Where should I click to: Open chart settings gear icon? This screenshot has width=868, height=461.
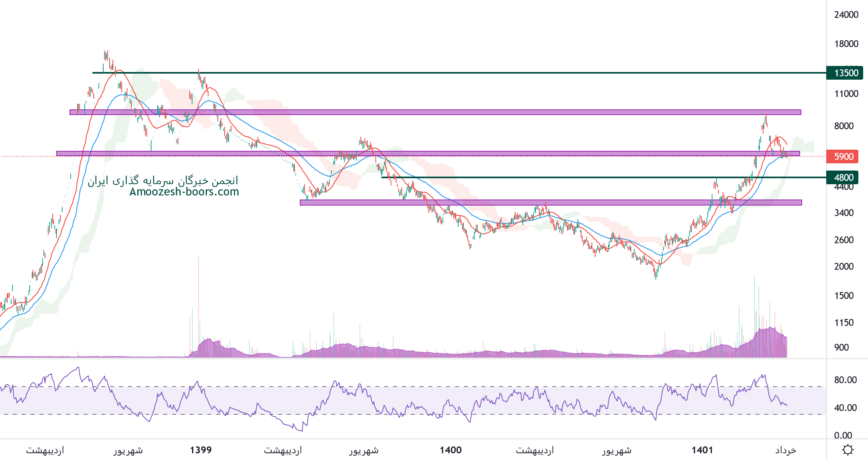pyautogui.click(x=848, y=450)
